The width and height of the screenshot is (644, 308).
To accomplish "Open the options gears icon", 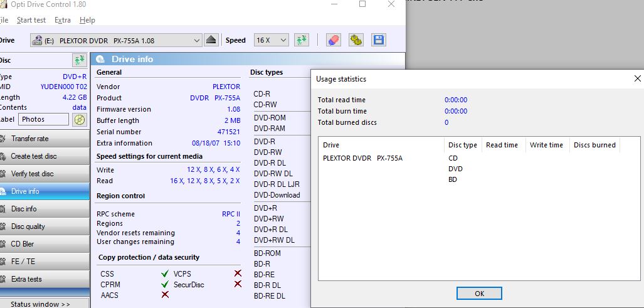I will 356,40.
